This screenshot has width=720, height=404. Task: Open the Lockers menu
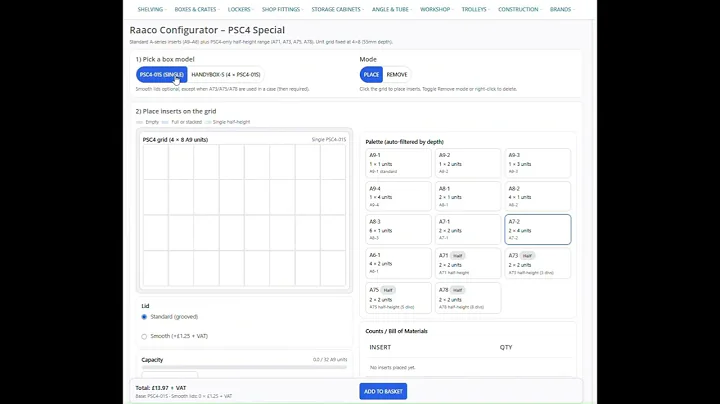240,9
